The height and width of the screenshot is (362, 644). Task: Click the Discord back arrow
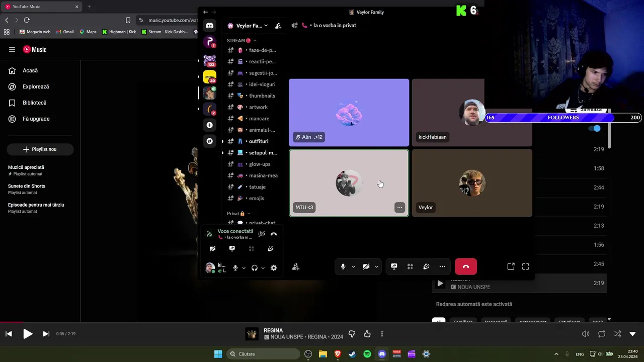(x=205, y=12)
